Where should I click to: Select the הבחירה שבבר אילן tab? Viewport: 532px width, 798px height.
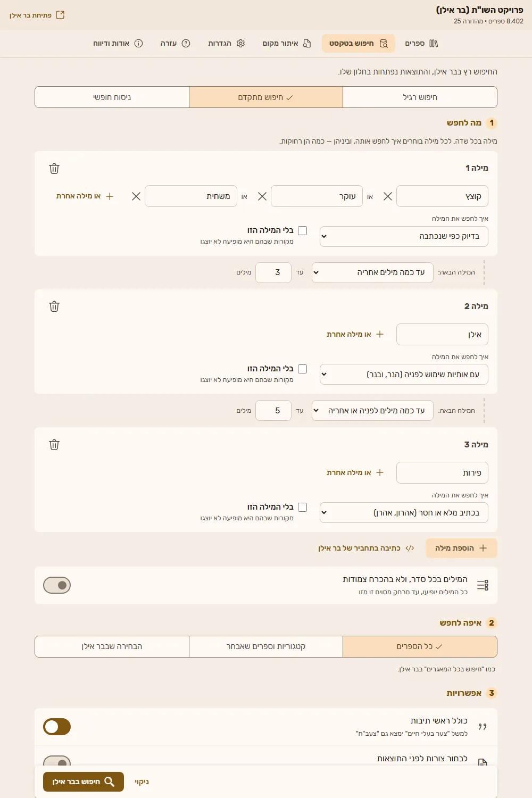pos(112,646)
